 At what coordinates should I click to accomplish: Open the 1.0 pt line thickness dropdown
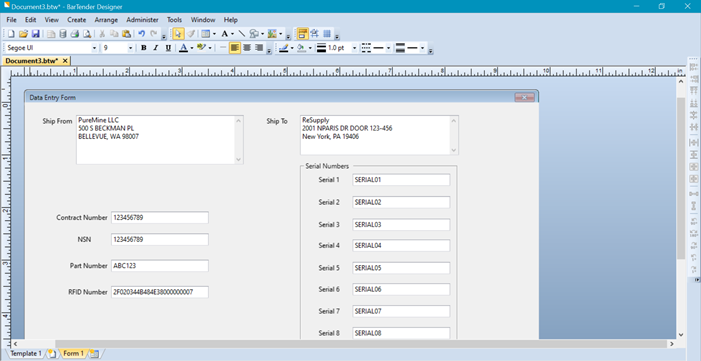[355, 48]
